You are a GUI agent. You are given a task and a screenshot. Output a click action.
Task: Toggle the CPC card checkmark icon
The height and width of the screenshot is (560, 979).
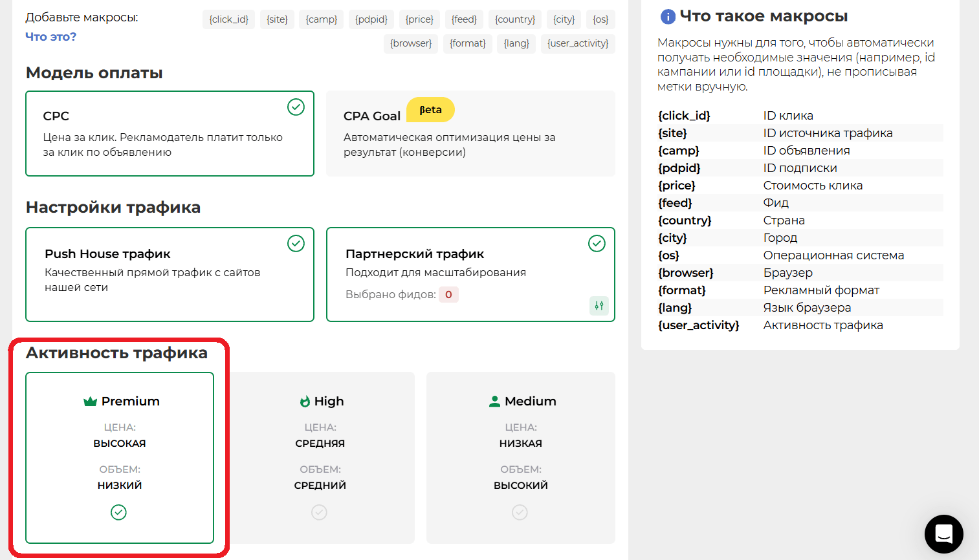[x=296, y=107]
